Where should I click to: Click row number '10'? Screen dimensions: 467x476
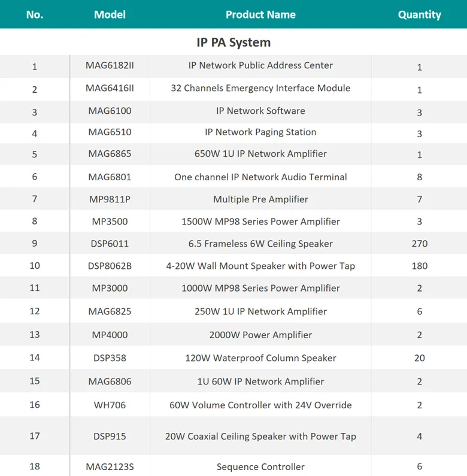(35, 266)
